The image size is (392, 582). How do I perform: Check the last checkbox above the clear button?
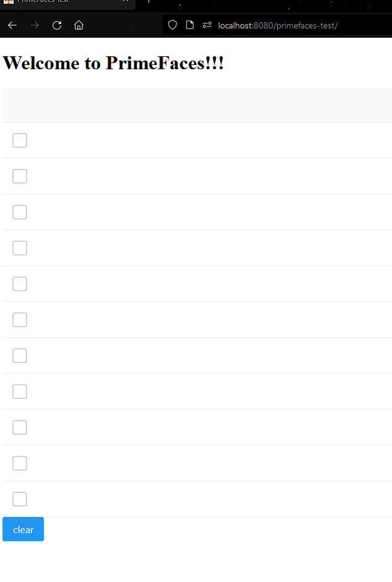[x=19, y=499]
